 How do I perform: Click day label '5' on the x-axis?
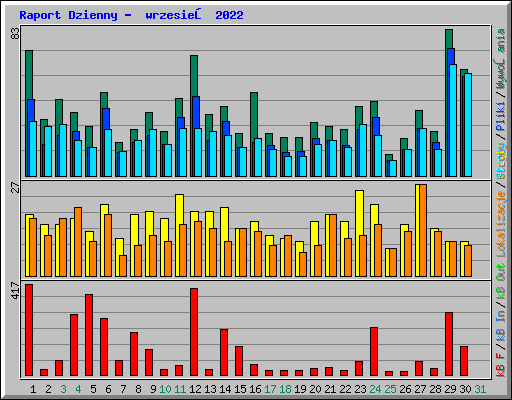pyautogui.click(x=93, y=389)
